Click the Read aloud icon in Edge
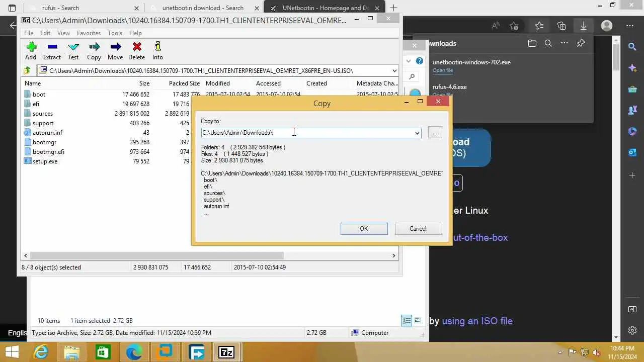Image resolution: width=644 pixels, height=362 pixels. pyautogui.click(x=496, y=26)
